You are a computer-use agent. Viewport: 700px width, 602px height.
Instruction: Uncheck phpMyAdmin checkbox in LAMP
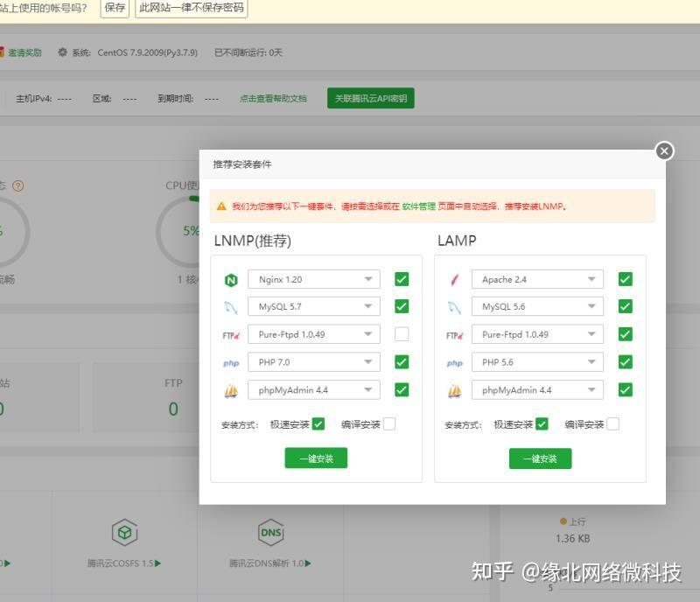(x=626, y=390)
